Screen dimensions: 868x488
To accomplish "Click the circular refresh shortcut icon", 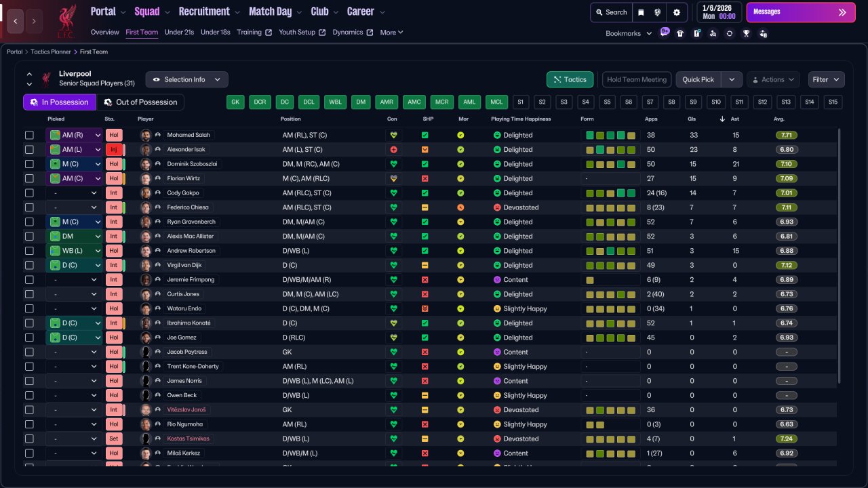I will click(x=729, y=33).
